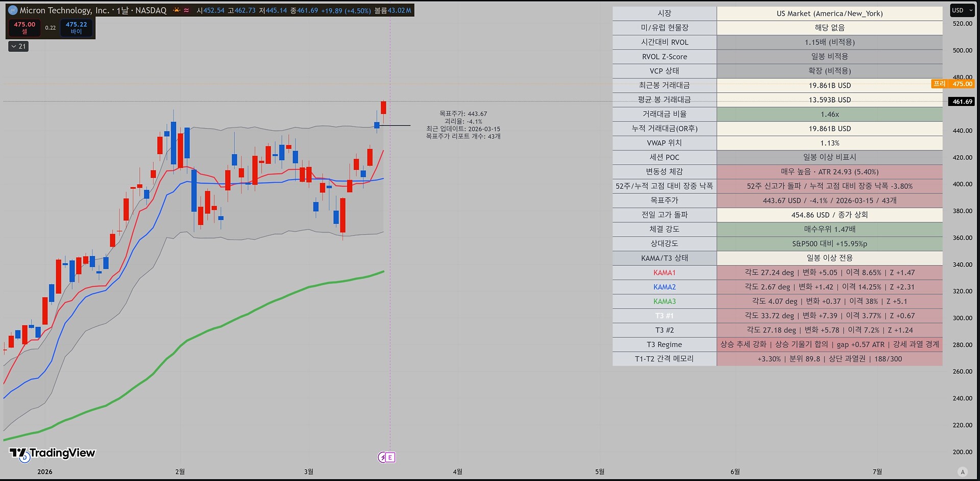Click the 52주 신고가 돌파 value cell

829,186
